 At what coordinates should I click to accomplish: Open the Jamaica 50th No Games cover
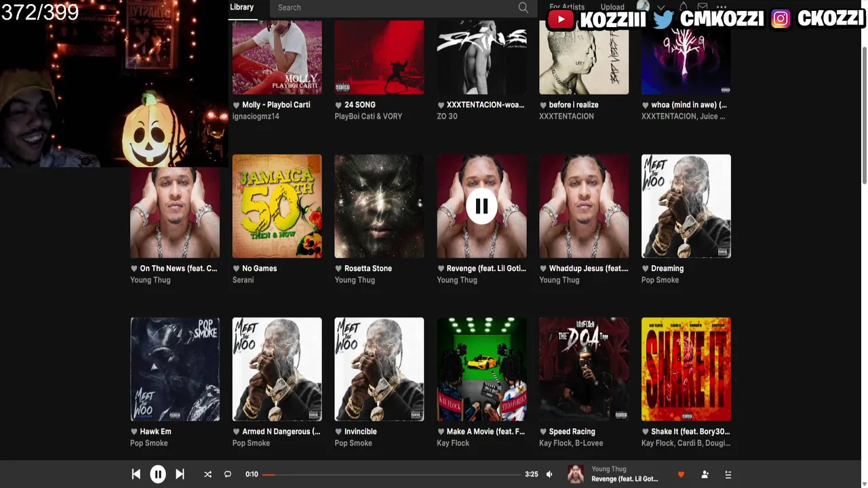click(x=277, y=206)
